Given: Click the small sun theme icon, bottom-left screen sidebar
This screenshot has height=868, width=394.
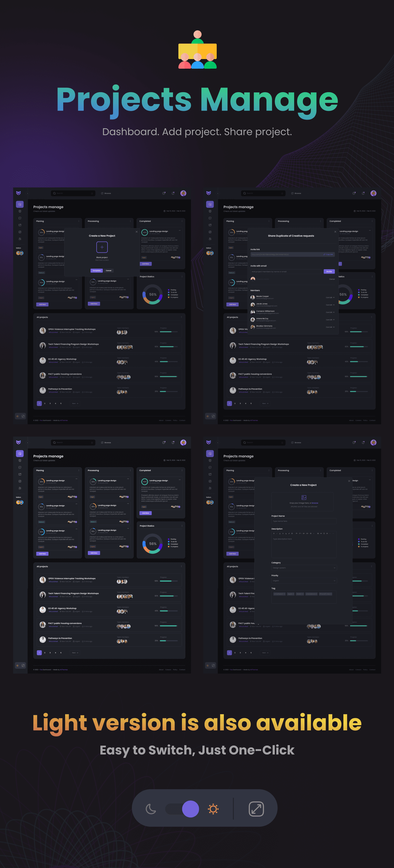Looking at the screenshot, I should [x=18, y=666].
